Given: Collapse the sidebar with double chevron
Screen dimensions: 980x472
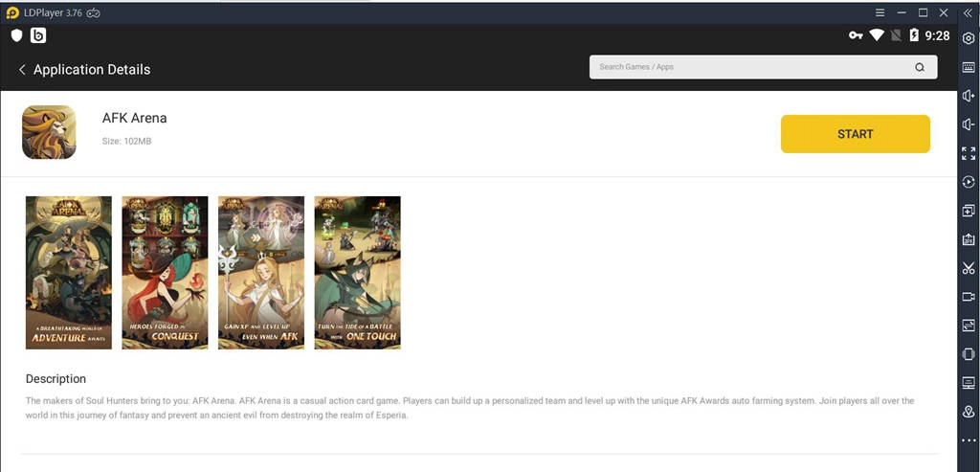Looking at the screenshot, I should pyautogui.click(x=969, y=12).
